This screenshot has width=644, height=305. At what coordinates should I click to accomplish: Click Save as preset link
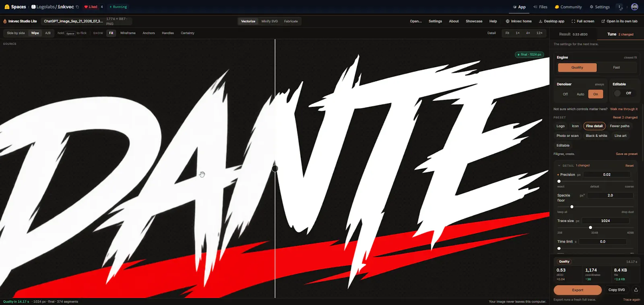click(x=627, y=154)
